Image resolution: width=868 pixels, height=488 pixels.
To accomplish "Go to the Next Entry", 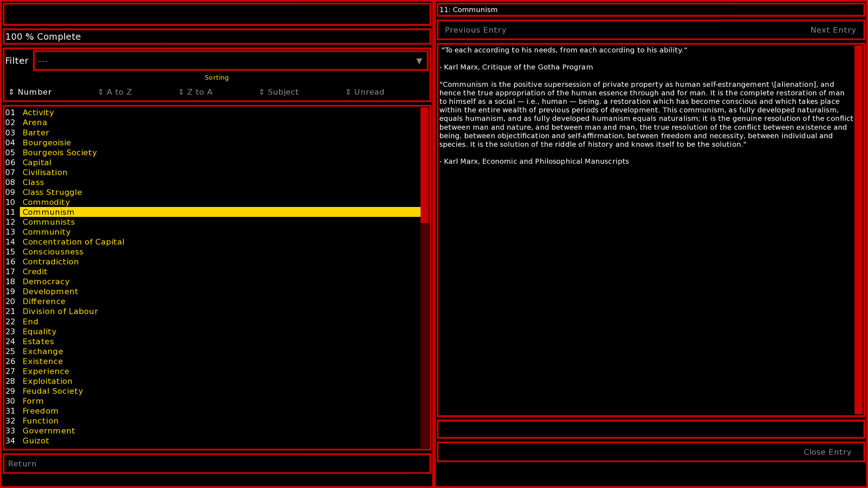I will click(834, 30).
